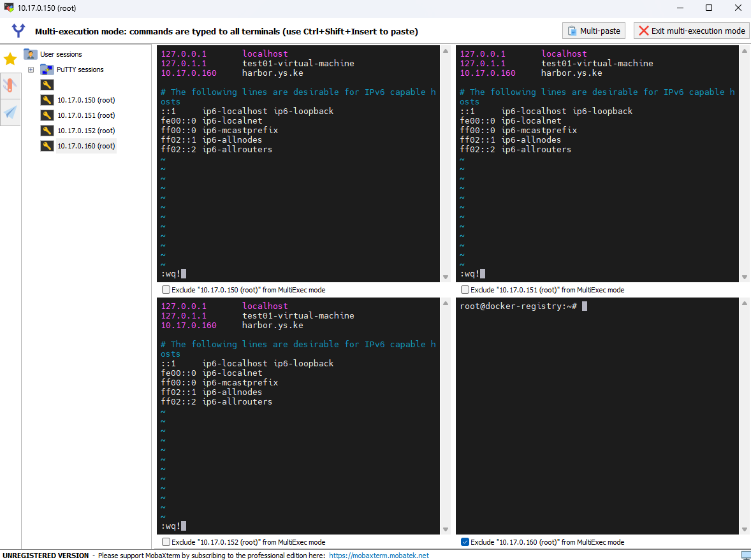Click the MobaXterm title bar app icon
This screenshot has width=751, height=560.
[9, 8]
